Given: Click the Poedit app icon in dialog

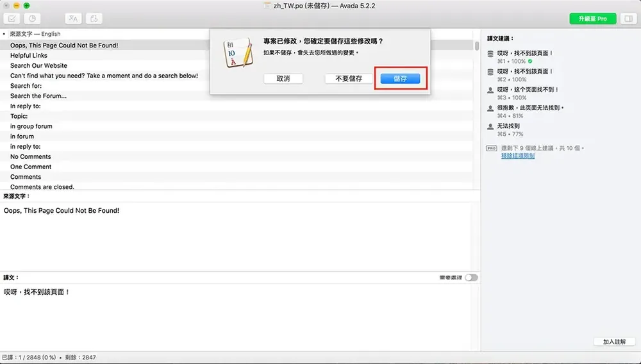Looking at the screenshot, I should pos(238,53).
